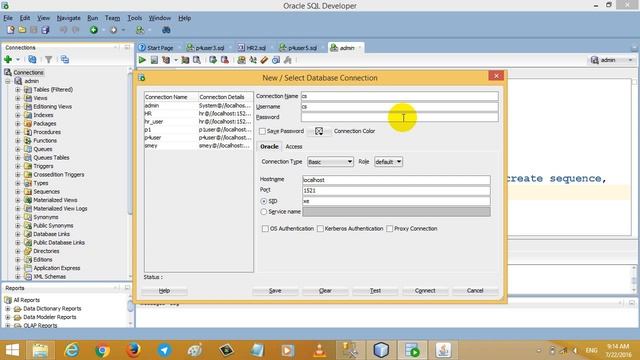
Task: Click the binoculars Find DB Object icon
Action: [x=166, y=30]
